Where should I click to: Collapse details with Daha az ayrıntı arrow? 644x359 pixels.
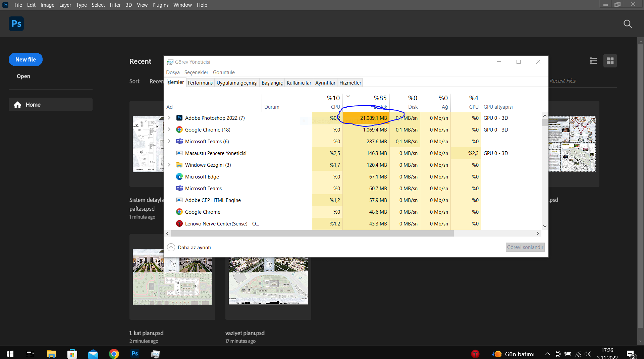coord(171,247)
